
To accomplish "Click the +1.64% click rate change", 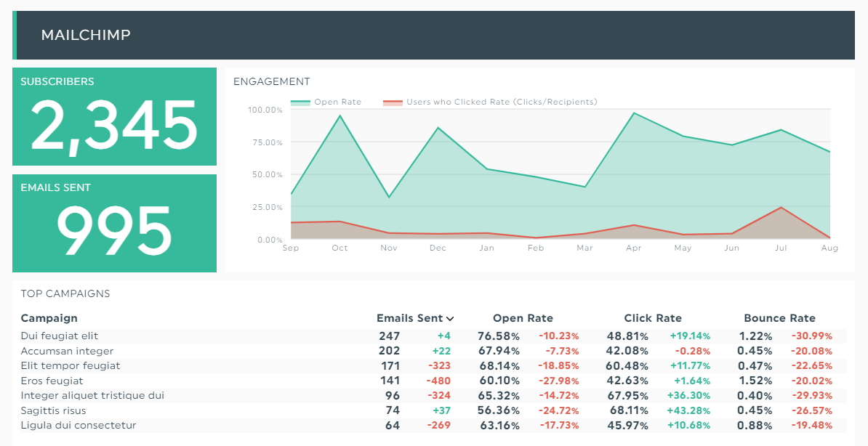I will coord(692,381).
